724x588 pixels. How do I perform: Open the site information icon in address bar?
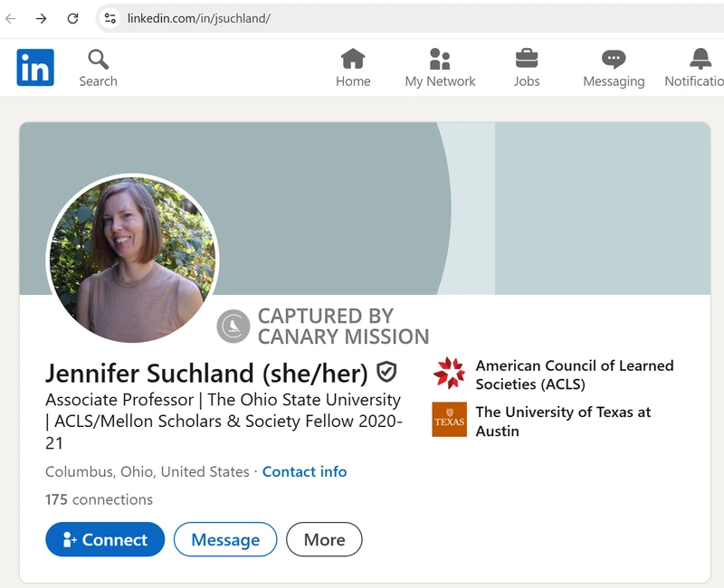(110, 18)
